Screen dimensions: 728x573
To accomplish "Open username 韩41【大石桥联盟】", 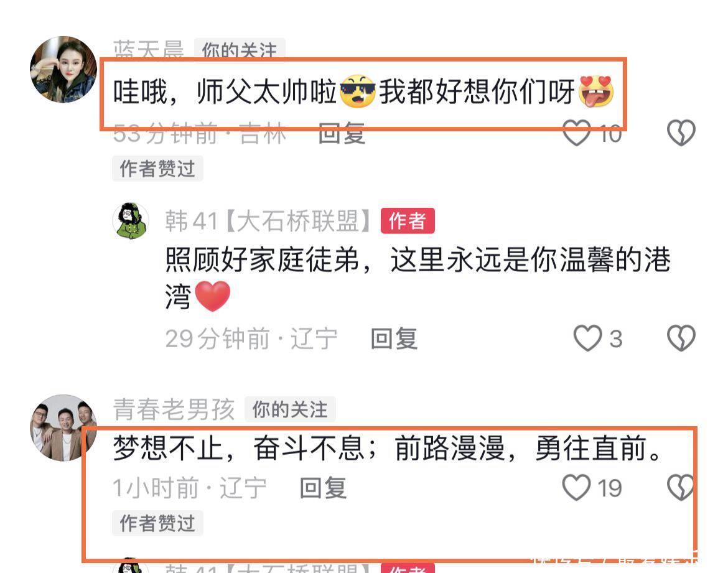I will coord(268,221).
